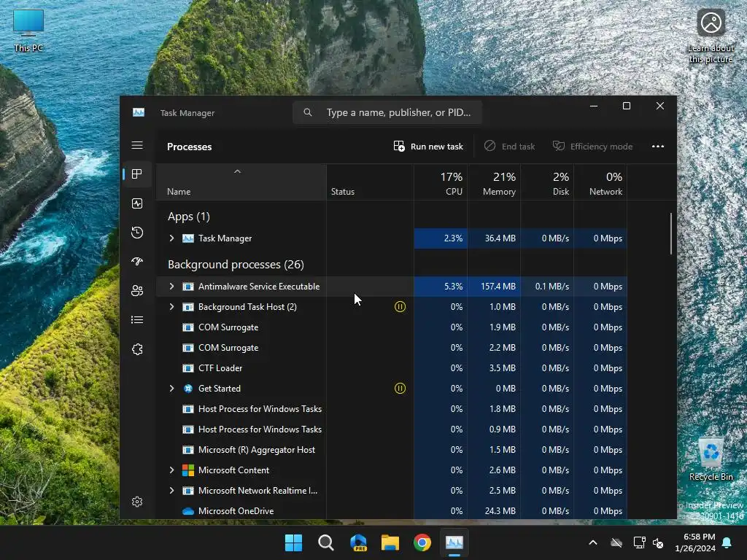
Task: Expand Microsoft Network Realtime row
Action: [x=172, y=491]
